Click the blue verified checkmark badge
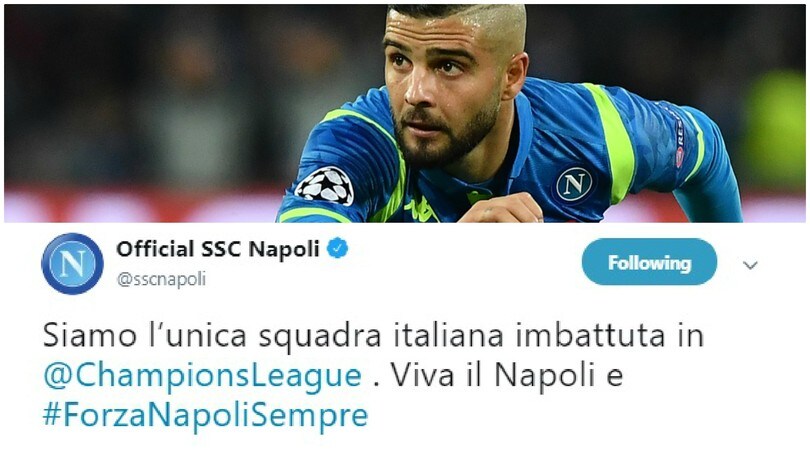The width and height of the screenshot is (810, 450). coord(338,249)
